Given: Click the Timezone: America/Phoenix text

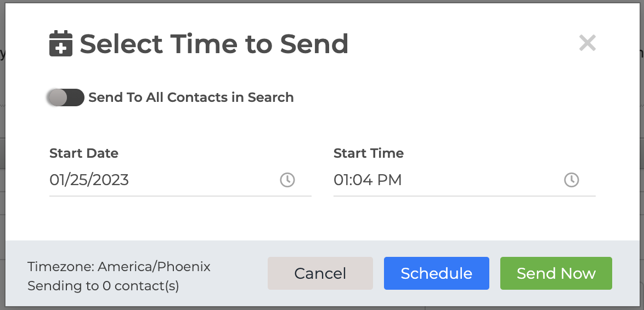Looking at the screenshot, I should tap(119, 267).
